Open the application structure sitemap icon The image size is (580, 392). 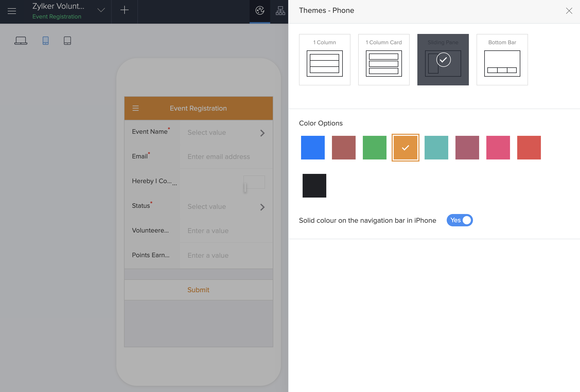pyautogui.click(x=280, y=11)
